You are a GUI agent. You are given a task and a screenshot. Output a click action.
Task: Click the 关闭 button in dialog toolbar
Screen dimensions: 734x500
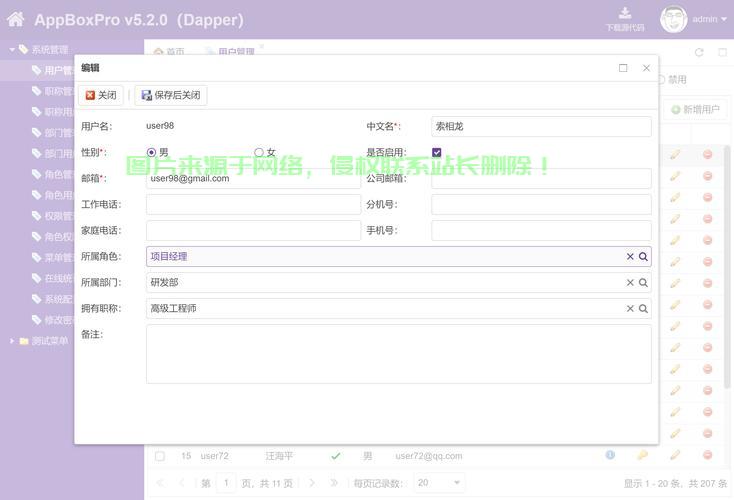tap(101, 95)
